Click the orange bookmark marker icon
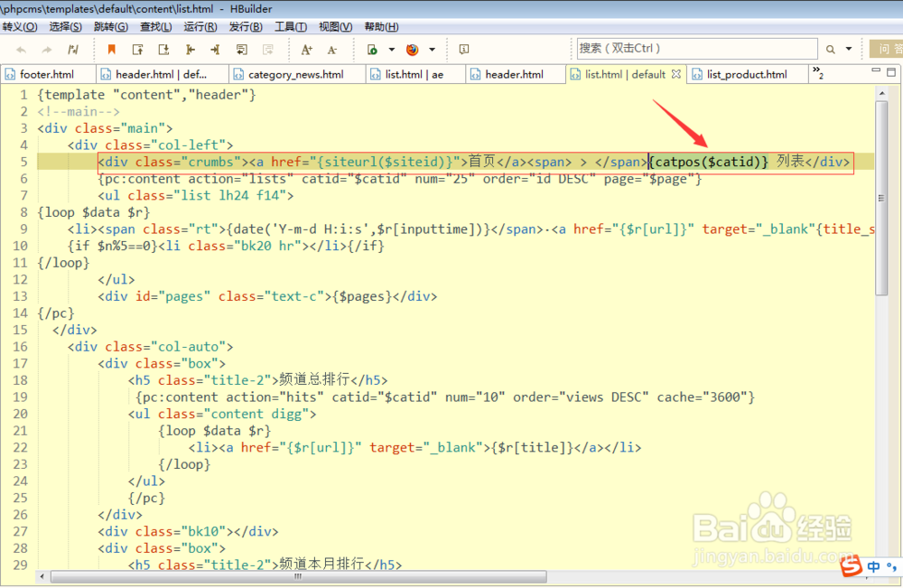Image resolution: width=903 pixels, height=588 pixels. (111, 50)
